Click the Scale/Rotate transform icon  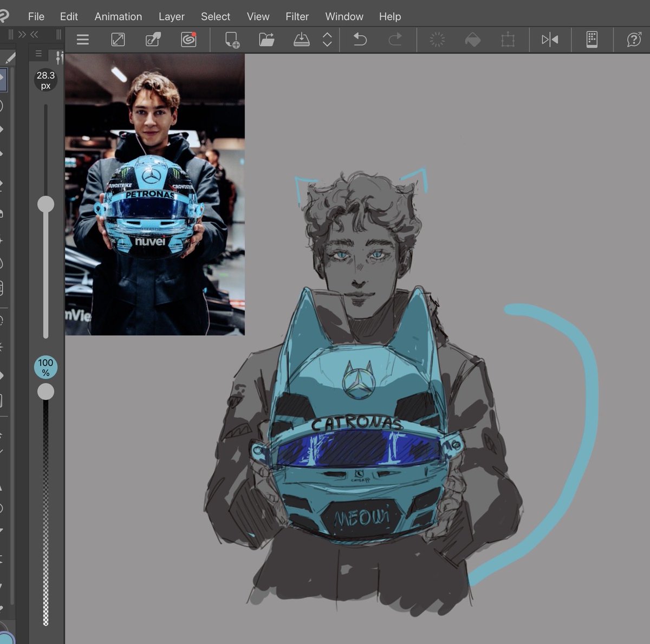[x=508, y=40]
